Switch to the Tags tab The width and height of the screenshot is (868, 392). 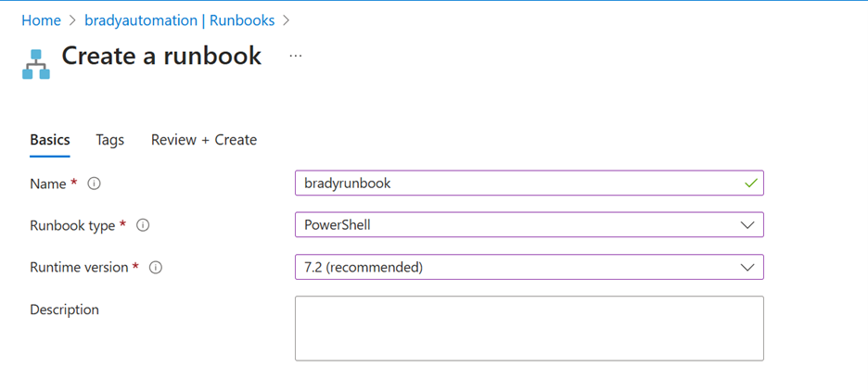(x=109, y=140)
